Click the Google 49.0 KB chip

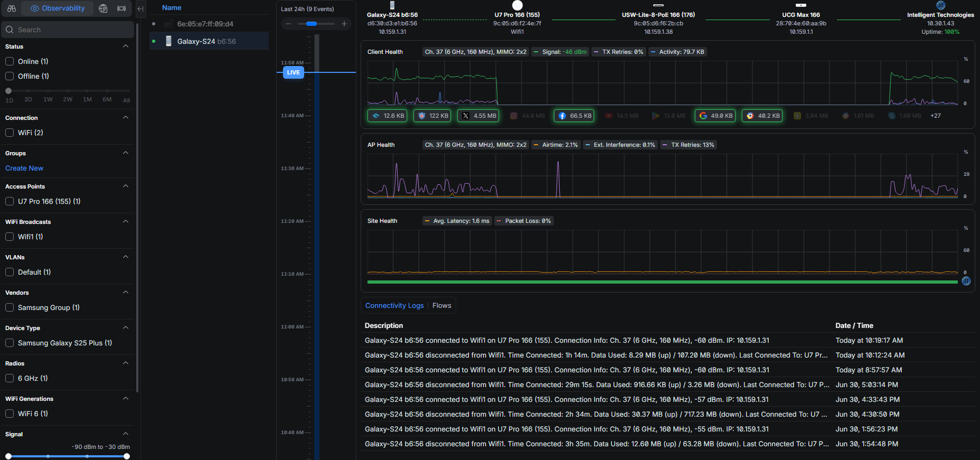pos(715,116)
